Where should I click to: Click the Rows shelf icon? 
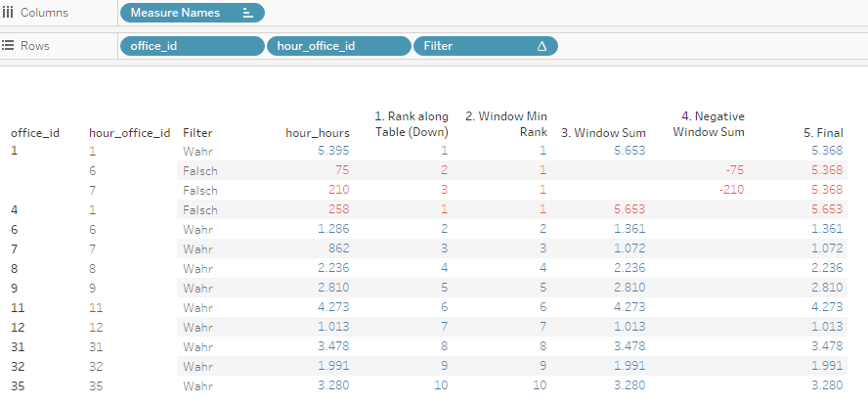(9, 46)
